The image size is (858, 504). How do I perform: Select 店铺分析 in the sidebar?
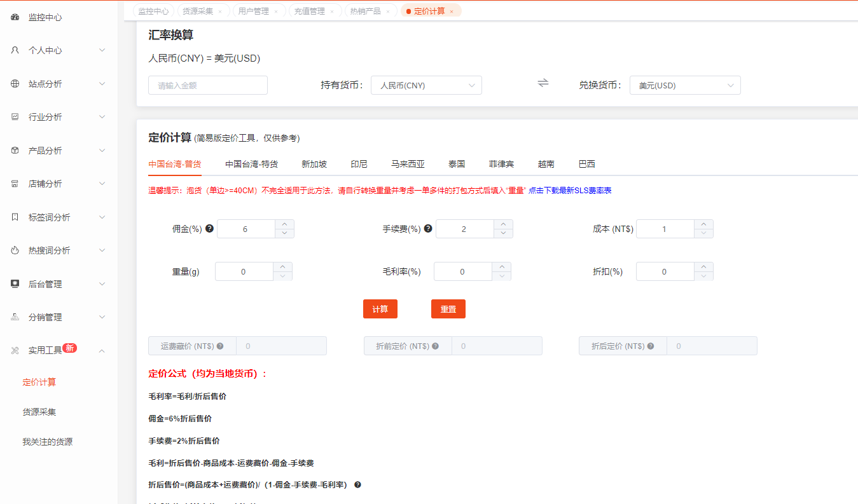click(x=45, y=184)
